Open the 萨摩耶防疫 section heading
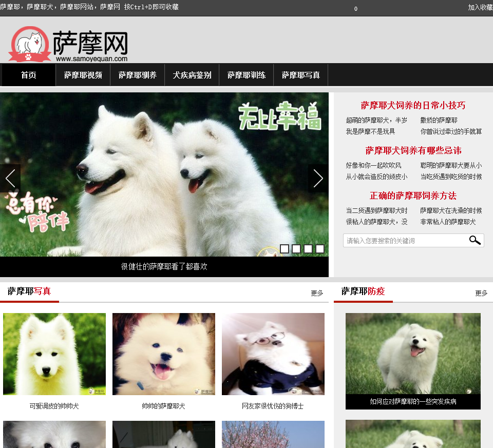The height and width of the screenshot is (448, 493). tap(363, 291)
